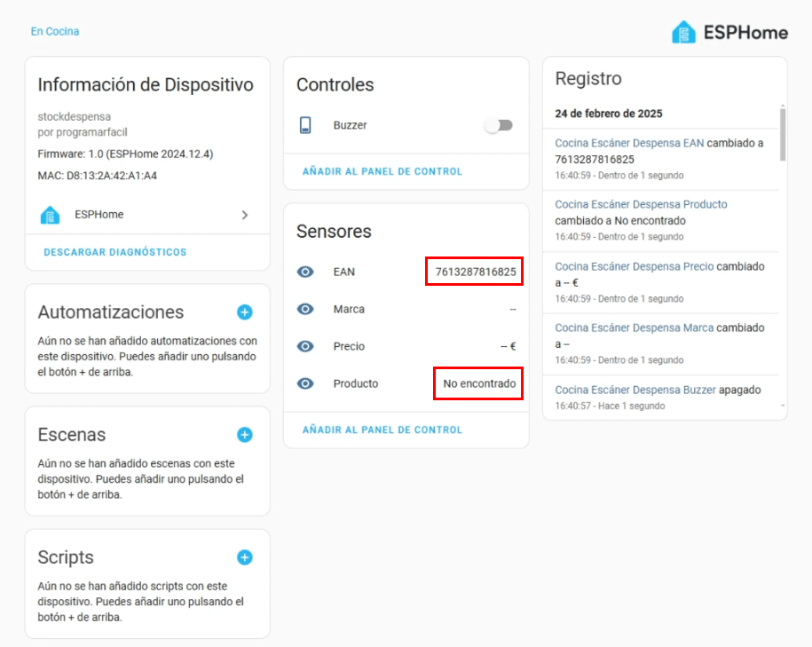The image size is (812, 647).
Task: Click the EAN sensor value 7613287816825
Action: (x=474, y=272)
